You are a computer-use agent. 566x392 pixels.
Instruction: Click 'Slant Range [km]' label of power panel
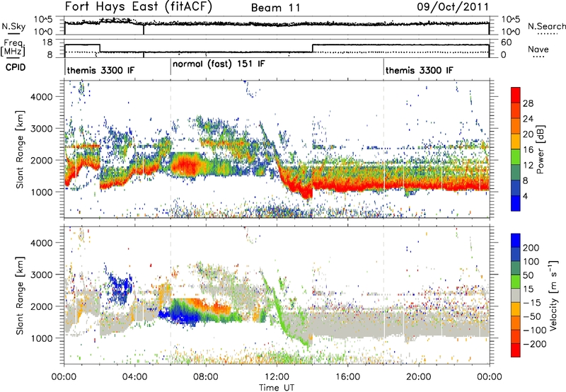[x=20, y=149]
